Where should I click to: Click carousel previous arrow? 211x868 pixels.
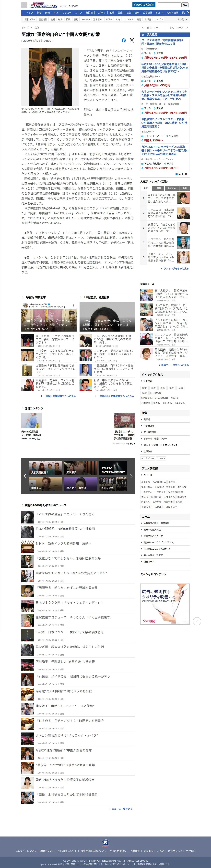pos(25,476)
